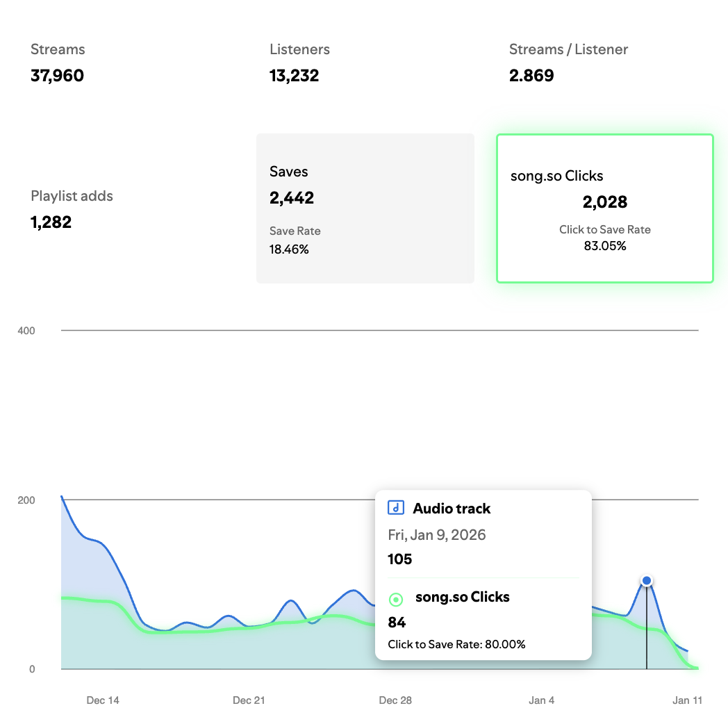Click the Jan 11 date label
Image resolution: width=728 pixels, height=724 pixels.
point(687,700)
